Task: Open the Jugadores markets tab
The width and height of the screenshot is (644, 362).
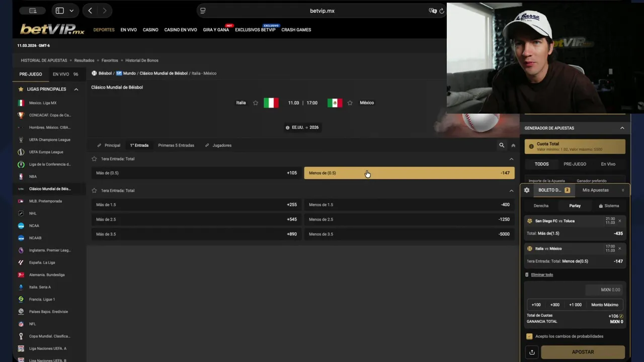Action: (x=218, y=145)
